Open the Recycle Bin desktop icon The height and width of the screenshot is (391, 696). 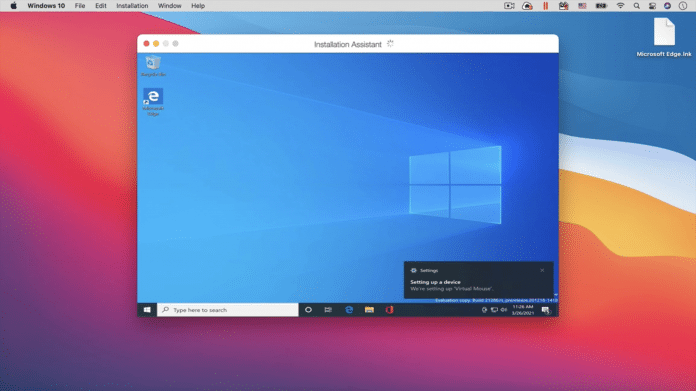pos(153,66)
